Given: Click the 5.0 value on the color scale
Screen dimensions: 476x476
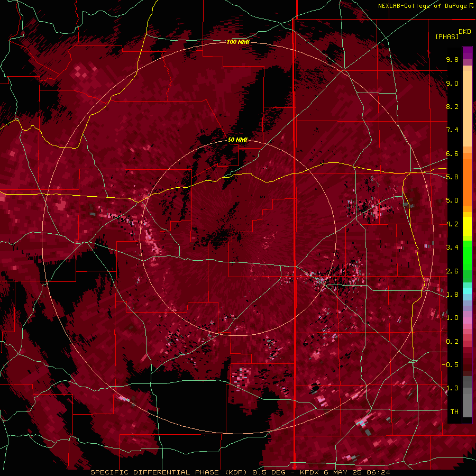Looking at the screenshot, I should [452, 200].
